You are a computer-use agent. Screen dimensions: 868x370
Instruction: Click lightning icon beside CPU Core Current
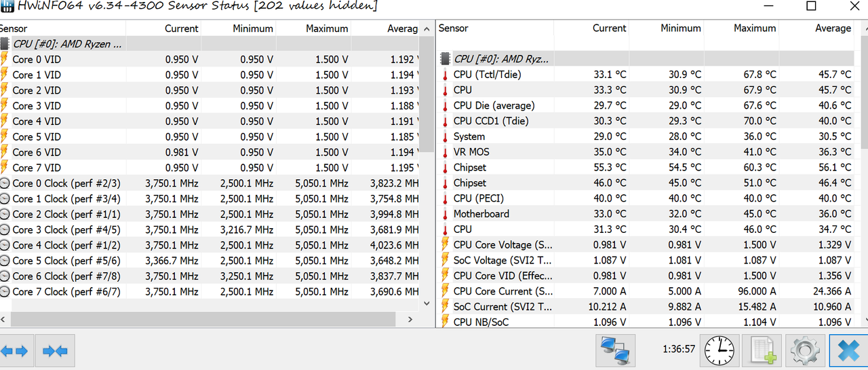(x=446, y=292)
